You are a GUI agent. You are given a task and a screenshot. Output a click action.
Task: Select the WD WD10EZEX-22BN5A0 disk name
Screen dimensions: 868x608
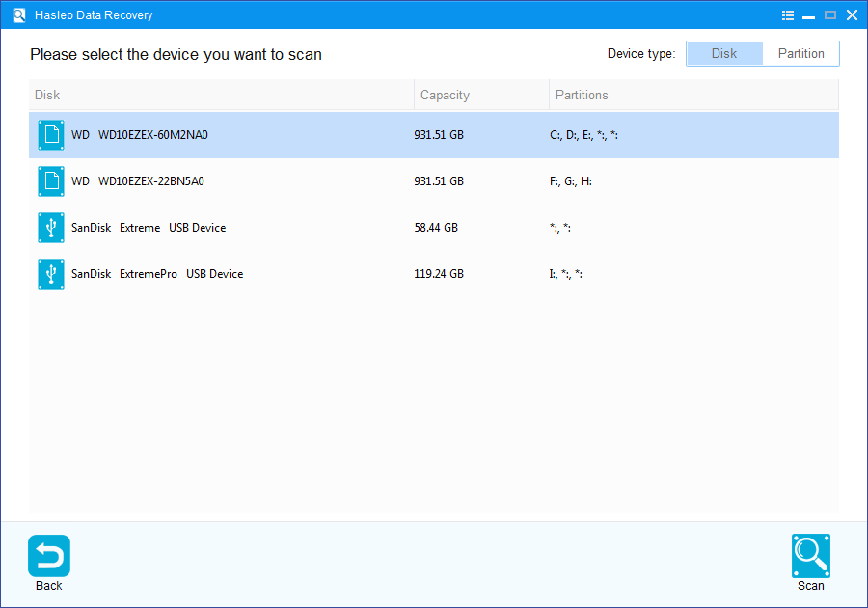point(138,181)
